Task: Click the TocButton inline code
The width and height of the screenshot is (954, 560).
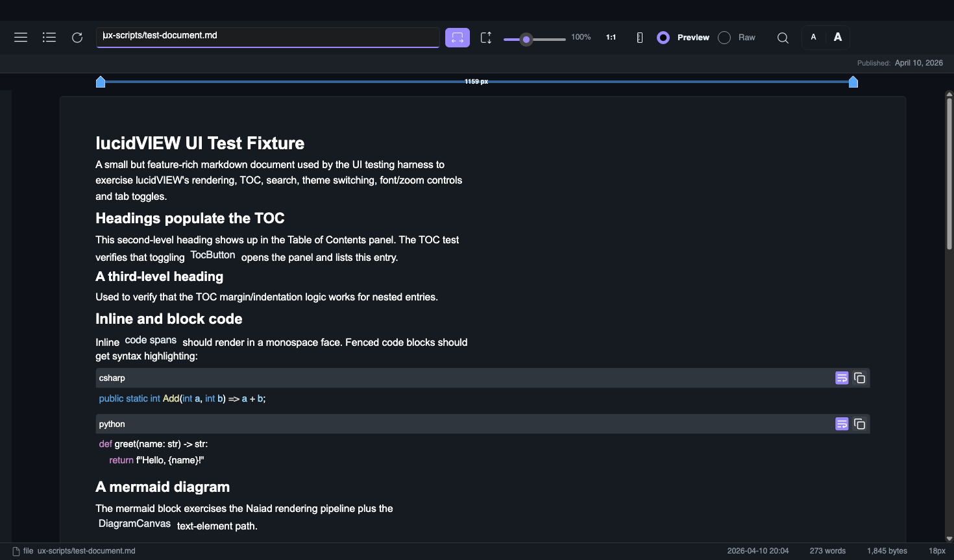Action: (x=213, y=255)
